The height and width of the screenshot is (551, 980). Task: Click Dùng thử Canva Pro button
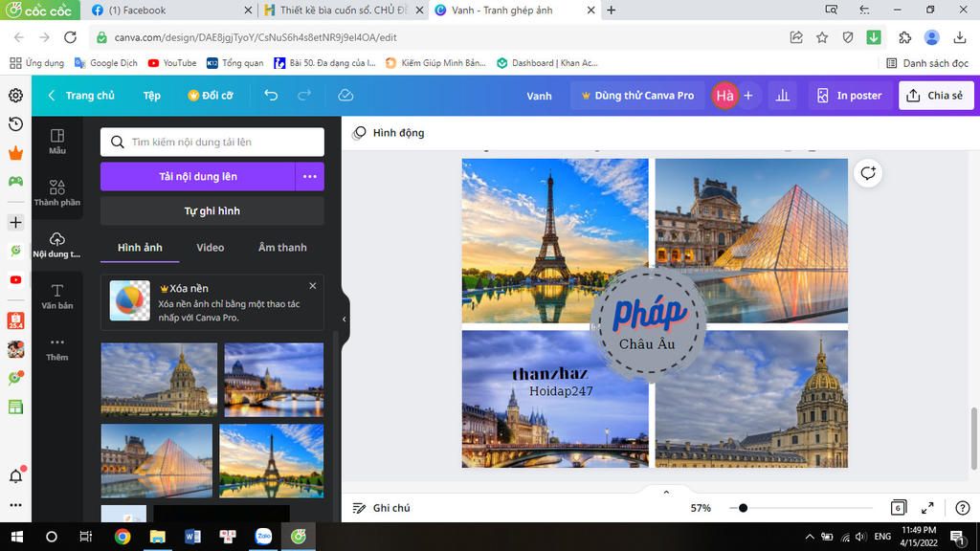637,96
